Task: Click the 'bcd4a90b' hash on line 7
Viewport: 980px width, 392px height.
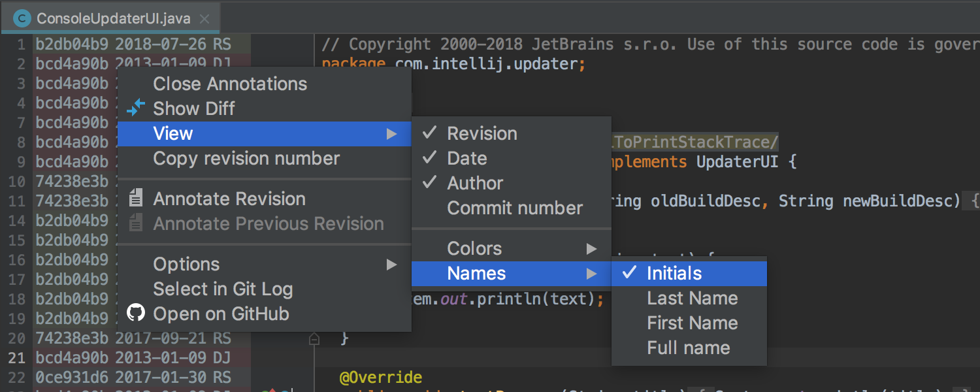Action: pos(72,123)
